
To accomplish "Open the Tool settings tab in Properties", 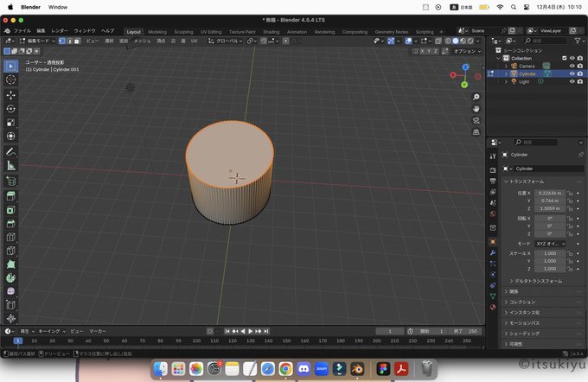I will pyautogui.click(x=493, y=156).
